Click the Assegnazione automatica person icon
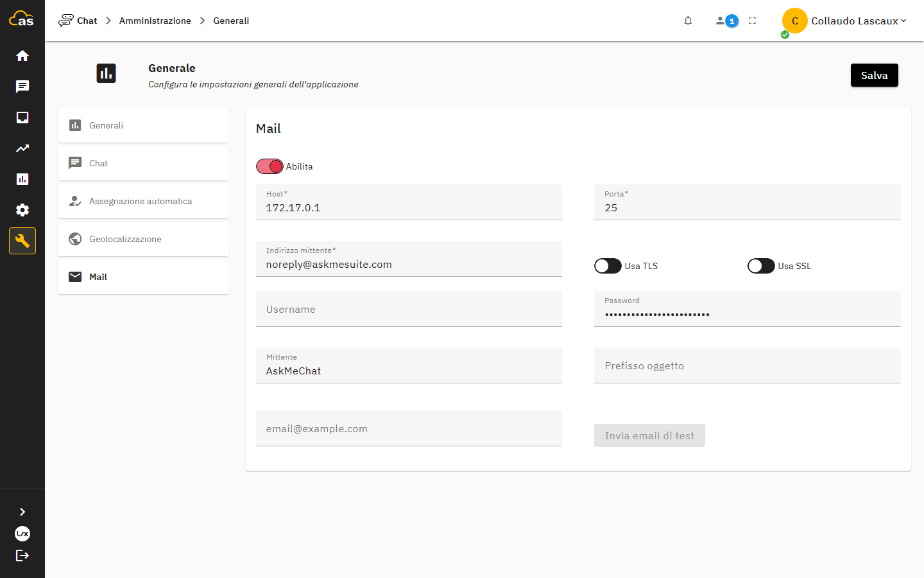The image size is (924, 578). pyautogui.click(x=75, y=201)
